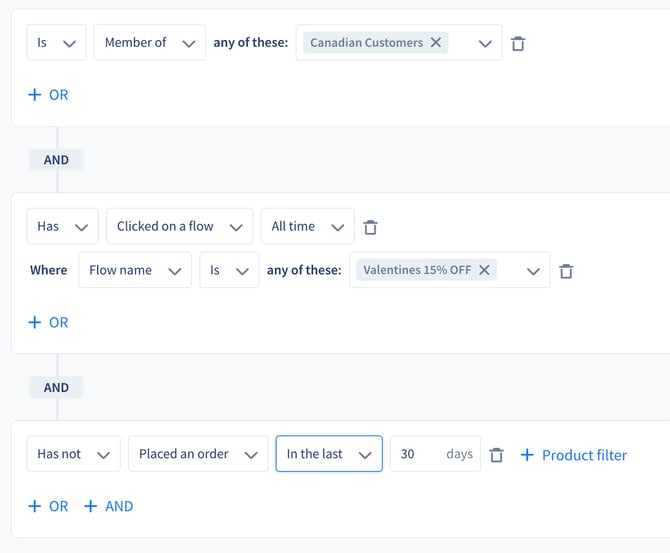670x553 pixels.
Task: Expand the In the last dropdown
Action: tap(329, 454)
